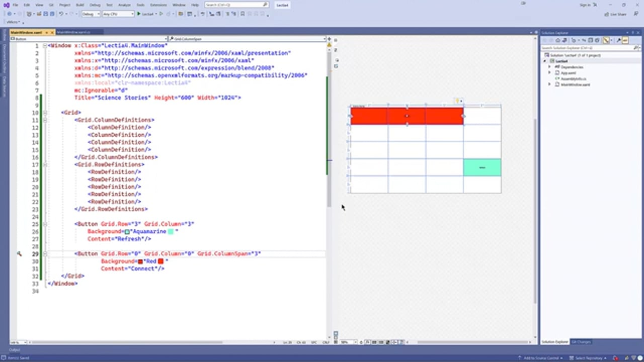Click the search box in the title bar

tap(236, 5)
